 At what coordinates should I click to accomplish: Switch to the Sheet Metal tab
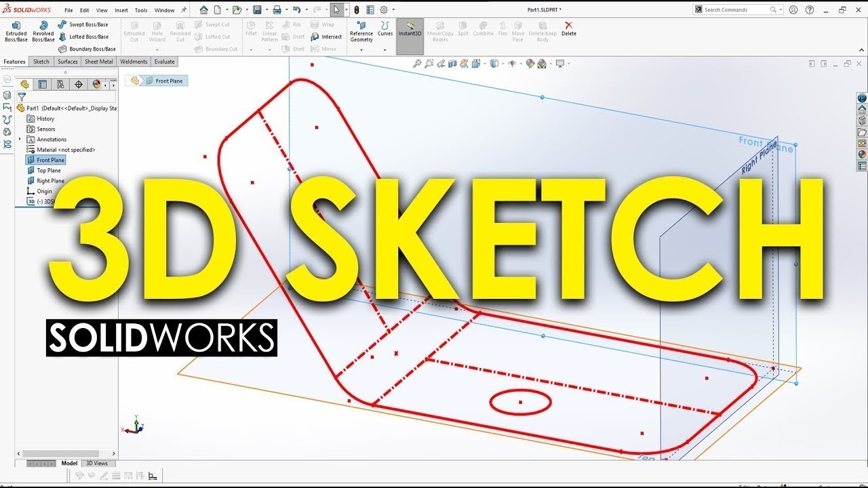coord(99,62)
